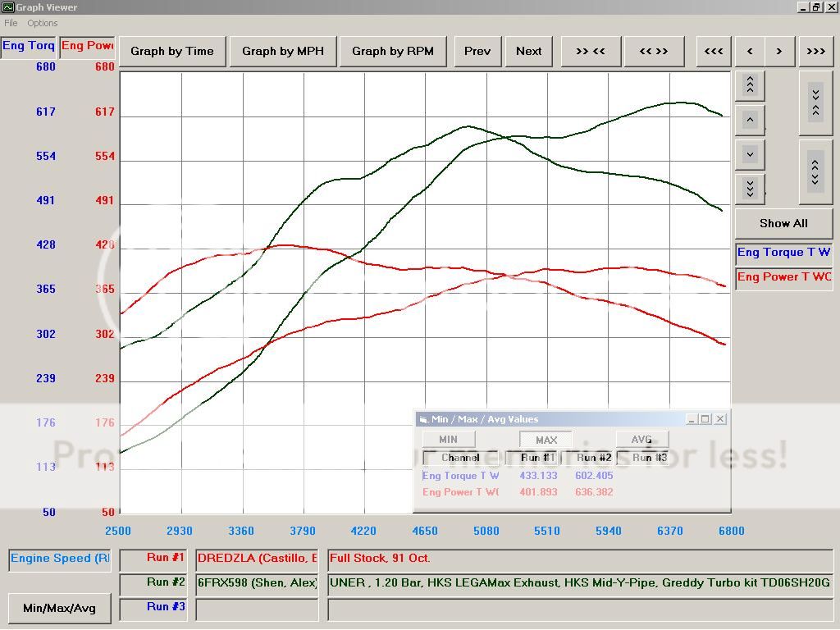Click the Graph by RPM button
Screen dimensions: 840x630
392,51
